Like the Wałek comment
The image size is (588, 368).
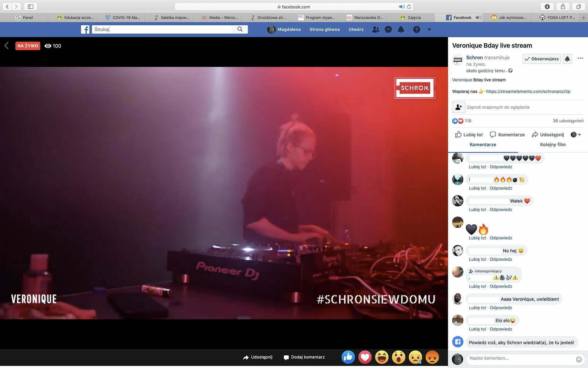pos(477,210)
